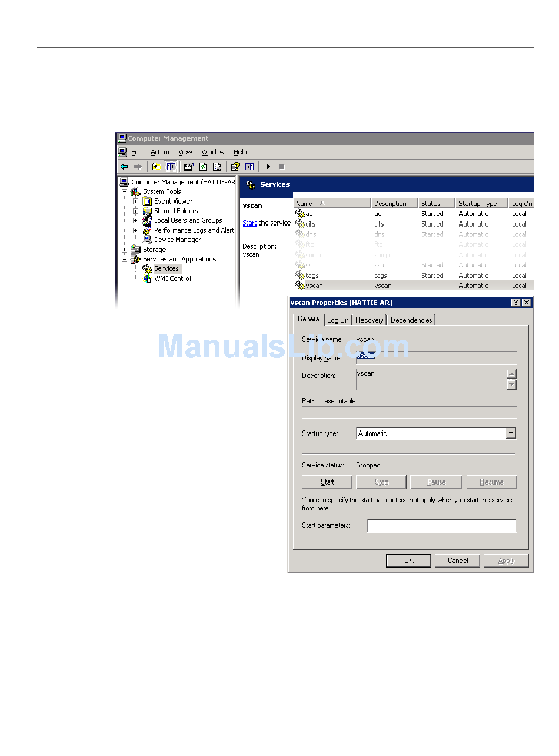This screenshot has width=559, height=756.
Task: Click the Start parameters input field
Action: tap(442, 525)
